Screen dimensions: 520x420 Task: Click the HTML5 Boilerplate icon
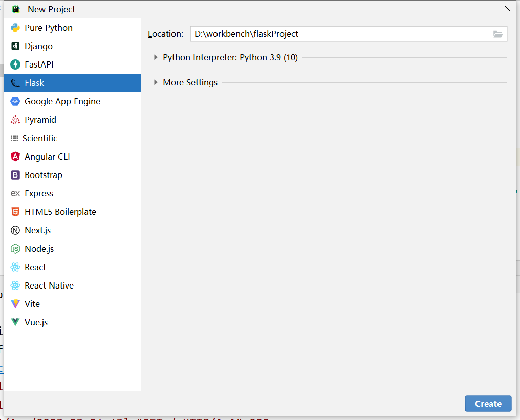click(x=15, y=212)
